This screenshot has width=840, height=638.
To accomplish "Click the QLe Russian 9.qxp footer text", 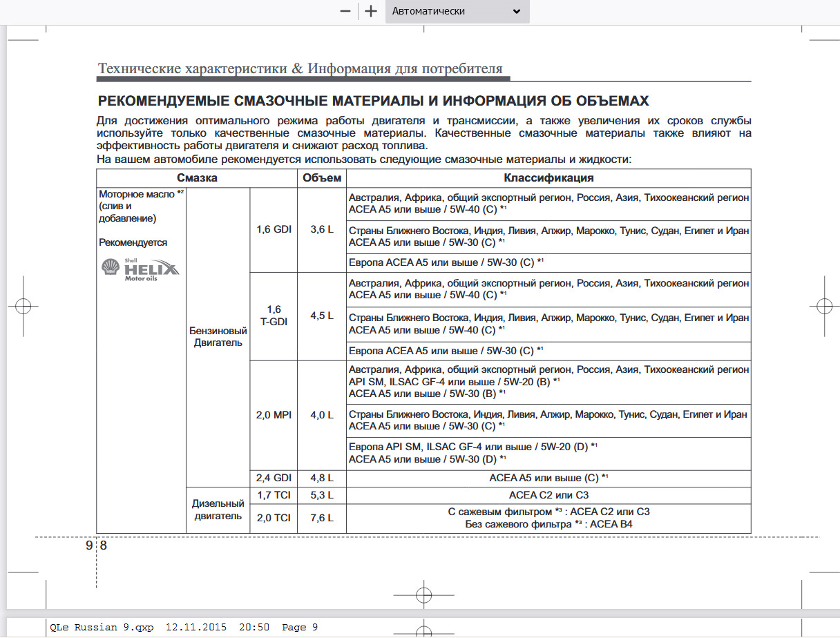I will click(100, 627).
